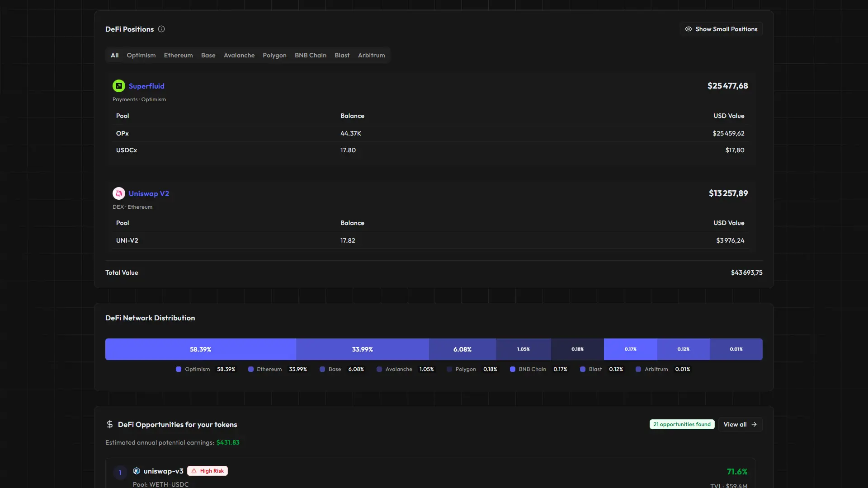Toggle Show Small Positions
Screen dimensions: 868x488
[721, 28]
